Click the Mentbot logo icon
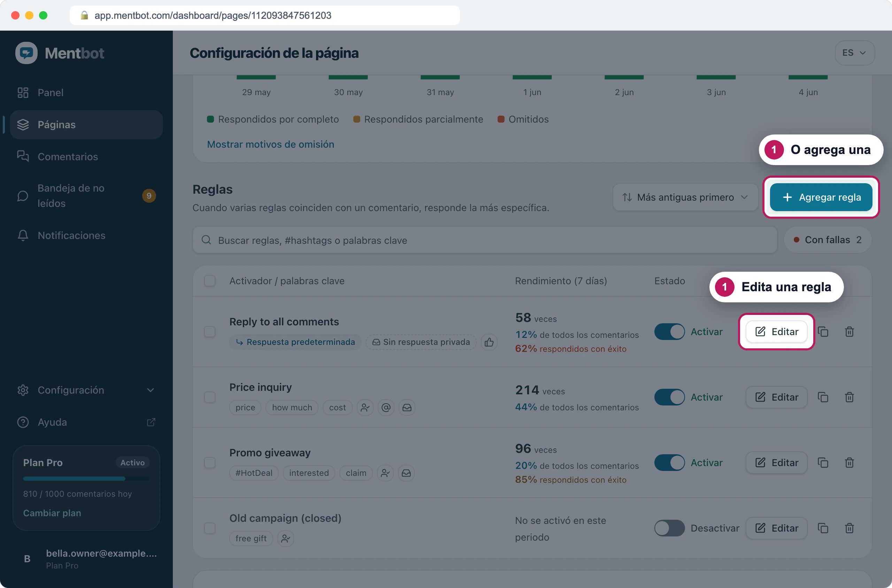The image size is (892, 588). [x=26, y=53]
